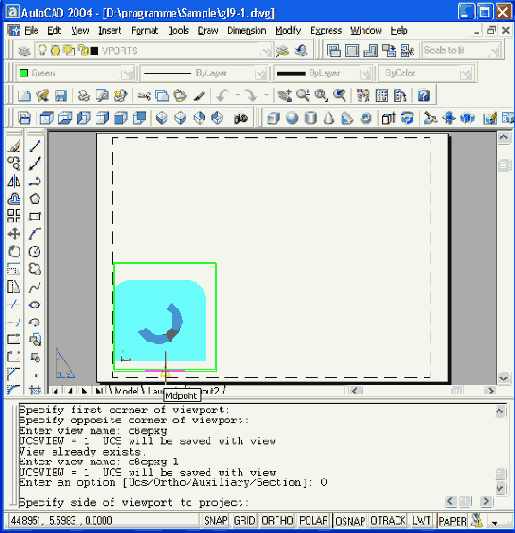Click the Cone solid icon

328,118
